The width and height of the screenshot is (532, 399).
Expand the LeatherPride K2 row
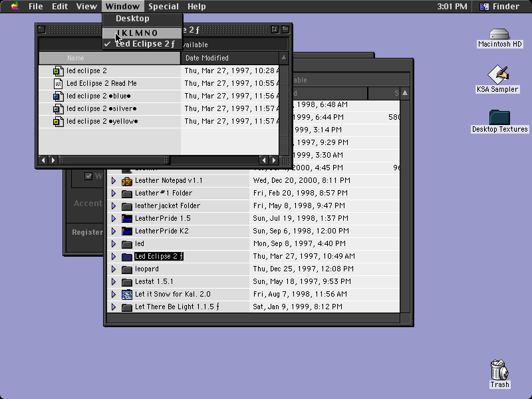pyautogui.click(x=114, y=231)
